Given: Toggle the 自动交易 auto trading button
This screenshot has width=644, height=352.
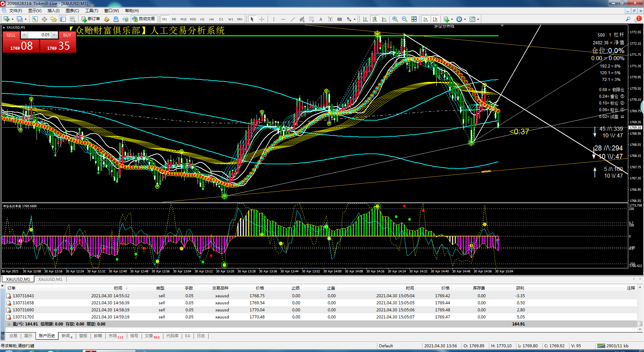Looking at the screenshot, I should pyautogui.click(x=144, y=19).
